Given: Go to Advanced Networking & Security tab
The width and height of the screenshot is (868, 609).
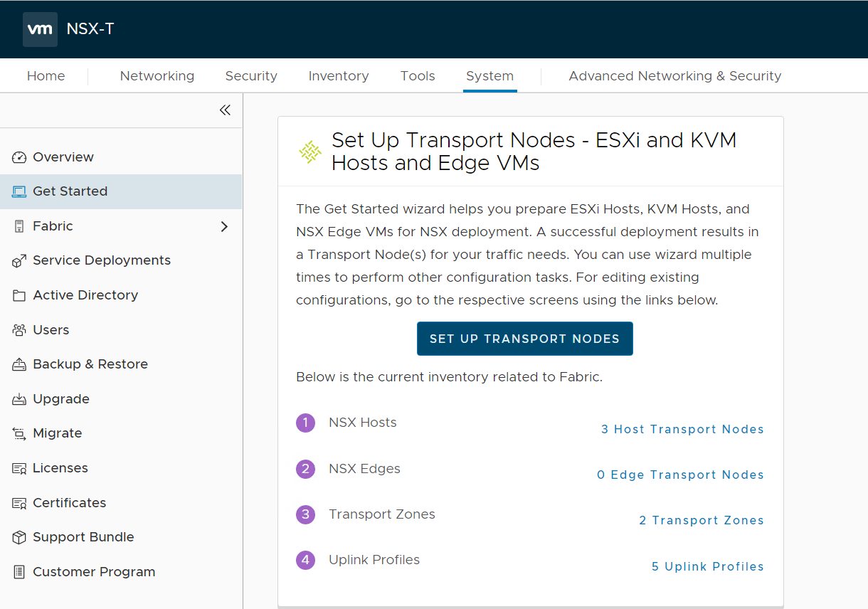Looking at the screenshot, I should (674, 76).
